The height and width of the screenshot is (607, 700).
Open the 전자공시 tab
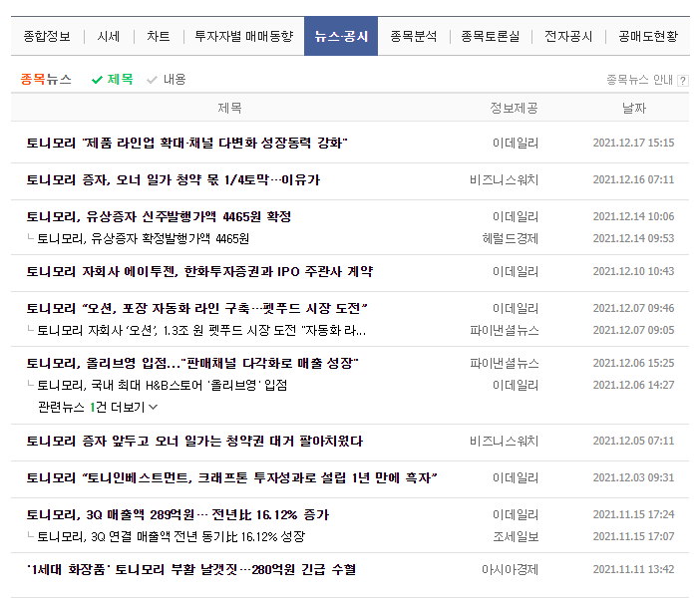pyautogui.click(x=568, y=36)
